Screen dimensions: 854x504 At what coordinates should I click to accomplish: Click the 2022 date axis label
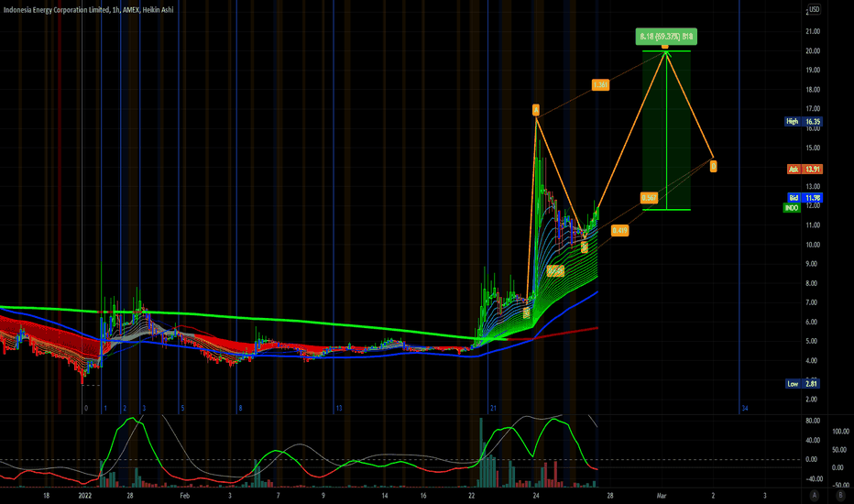click(85, 496)
